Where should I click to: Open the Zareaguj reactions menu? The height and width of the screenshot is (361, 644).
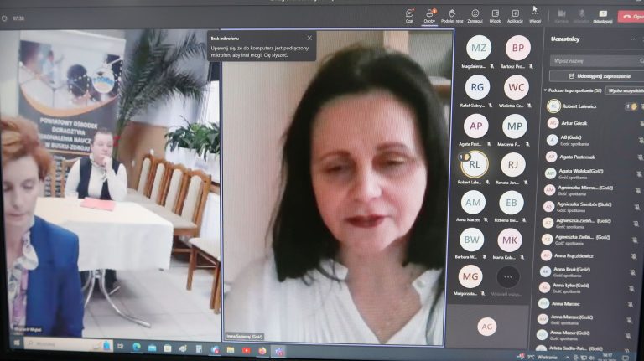pyautogui.click(x=475, y=16)
